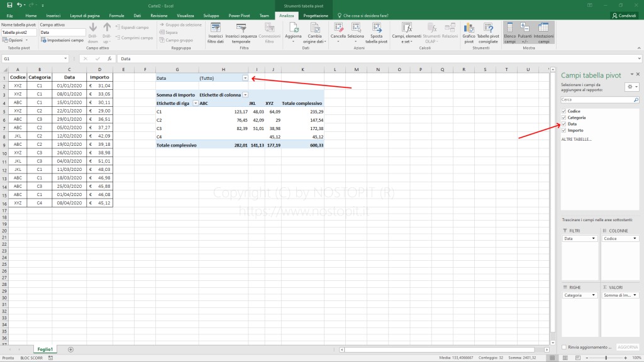The width and height of the screenshot is (644, 362).
Task: Open Somma di Importo dropdown in VALORI
Action: pyautogui.click(x=635, y=295)
